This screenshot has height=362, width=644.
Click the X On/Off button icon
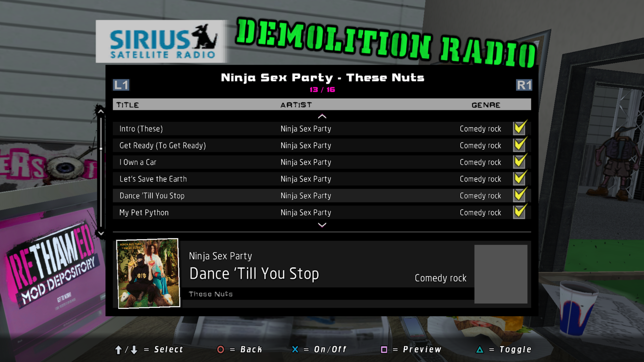pos(295,350)
